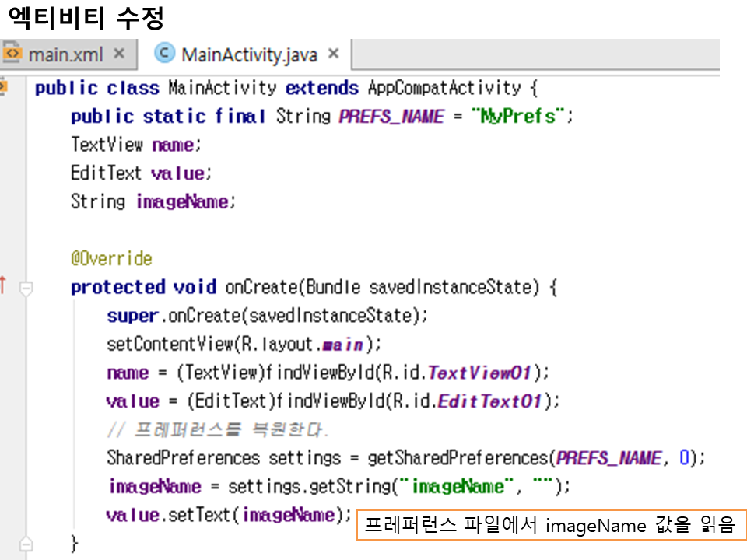Click the fold end marker at closing brace
This screenshot has width=747, height=560.
point(26,542)
